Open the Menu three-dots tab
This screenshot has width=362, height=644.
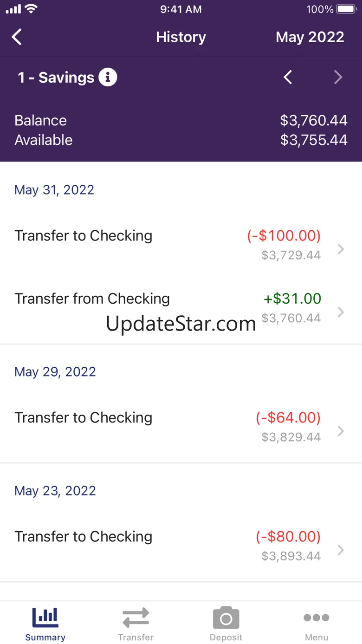point(317,624)
